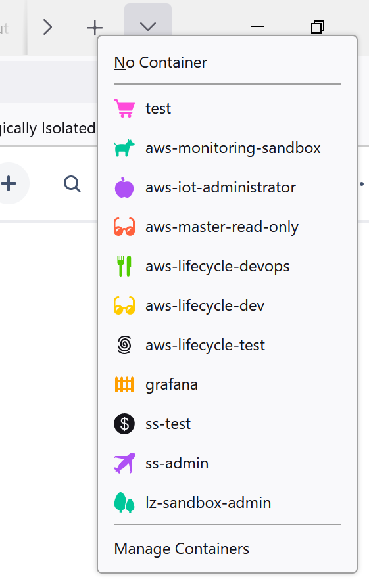Open a new tab with plus button

pos(95,28)
